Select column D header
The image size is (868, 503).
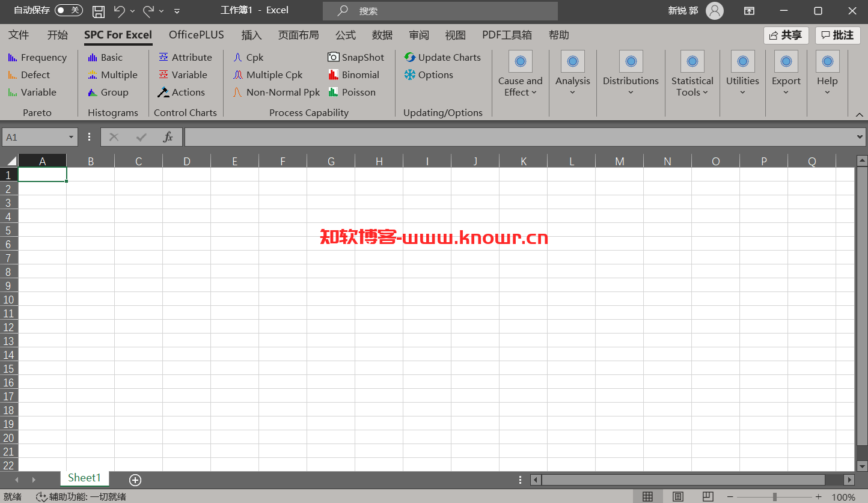(187, 161)
